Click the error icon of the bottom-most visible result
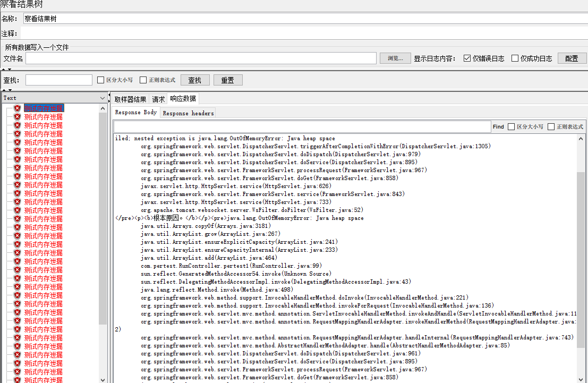 click(x=17, y=380)
